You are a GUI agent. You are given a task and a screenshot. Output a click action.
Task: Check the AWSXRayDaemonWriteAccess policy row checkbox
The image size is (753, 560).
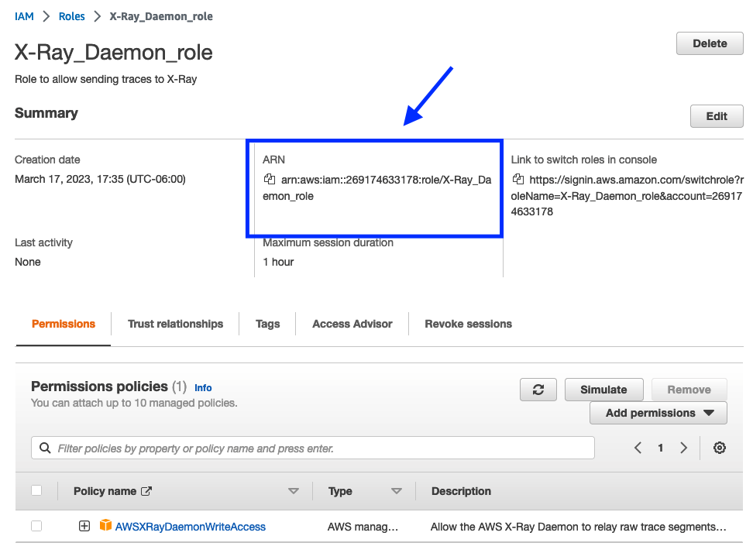(x=36, y=526)
